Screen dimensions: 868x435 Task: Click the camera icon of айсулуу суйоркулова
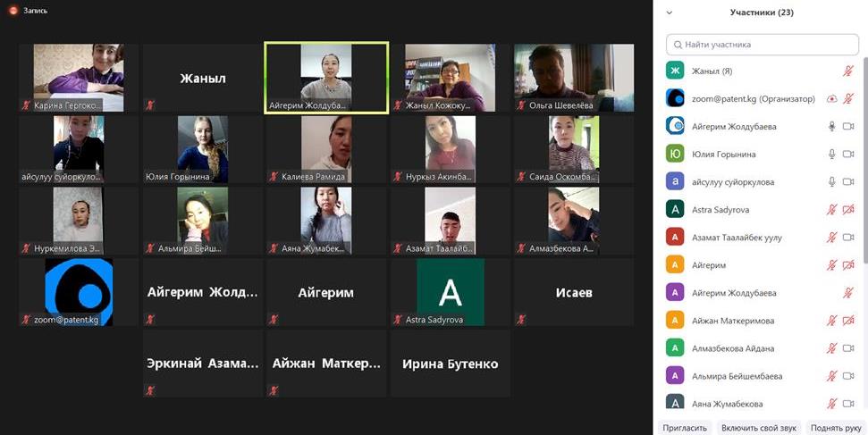(x=848, y=181)
